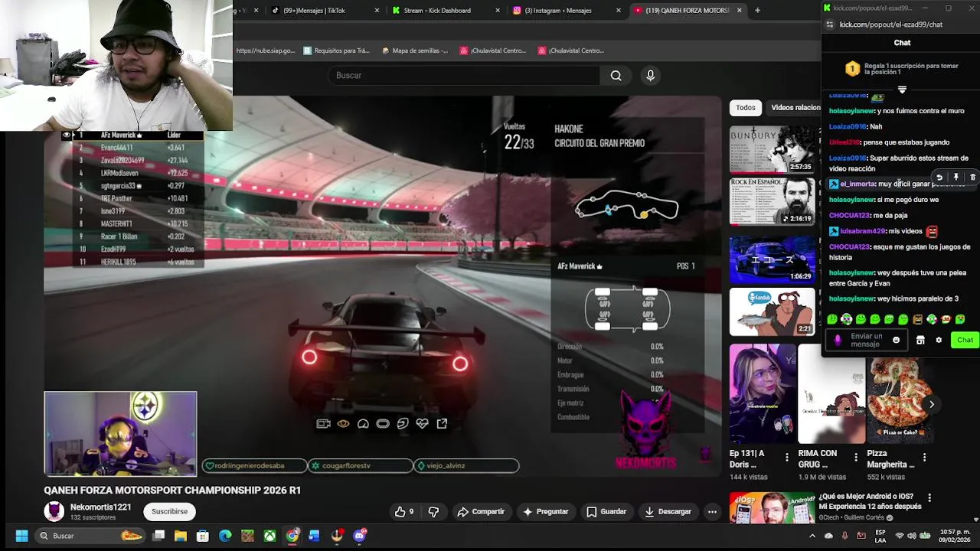Open options menu for Pizza Margherita video
The height and width of the screenshot is (551, 980).
[924, 458]
